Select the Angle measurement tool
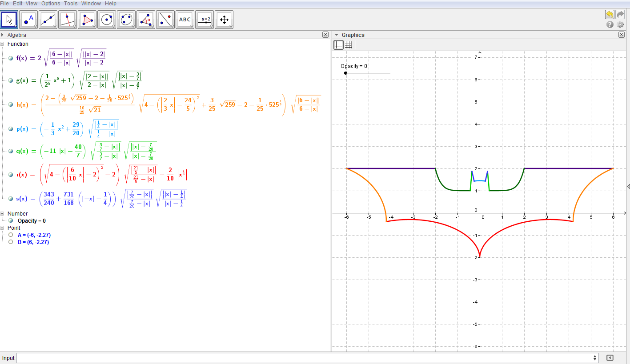630x364 pixels. pyautogui.click(x=145, y=19)
